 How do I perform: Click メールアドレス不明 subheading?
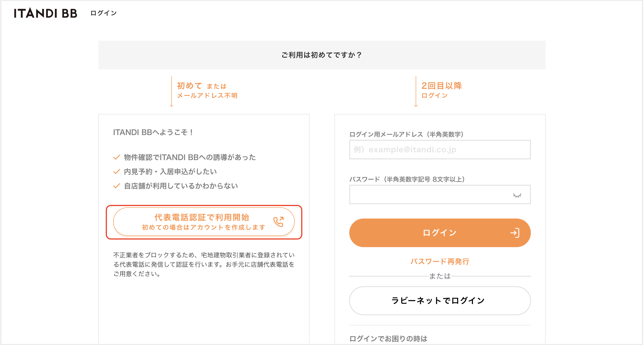point(207,96)
